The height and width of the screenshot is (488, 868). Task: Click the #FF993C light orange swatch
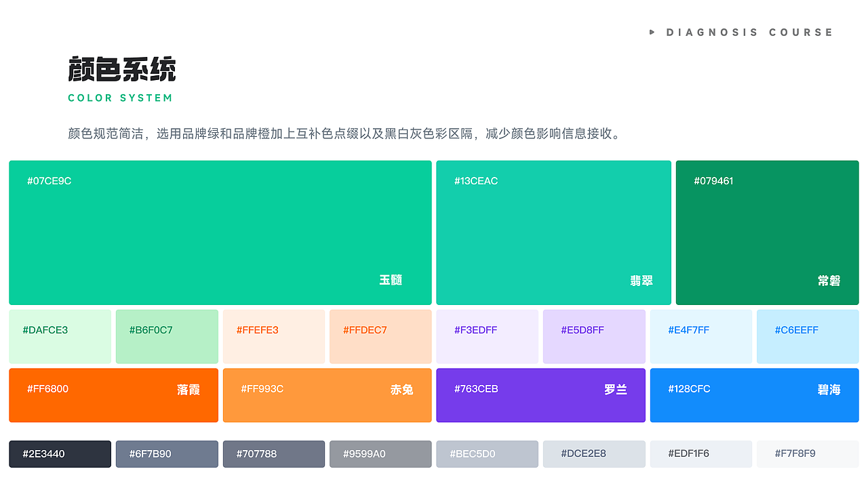[327, 395]
